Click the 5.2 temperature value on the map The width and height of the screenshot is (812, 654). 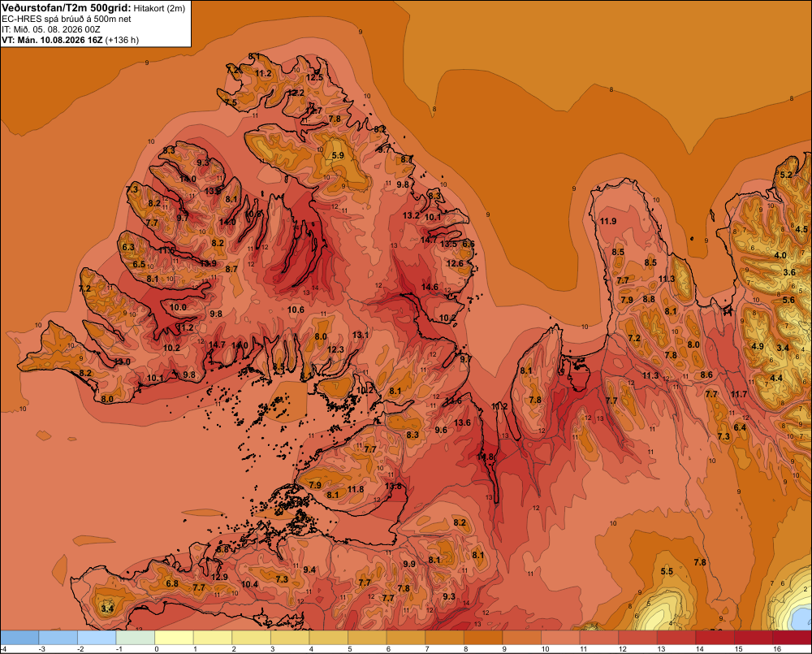[x=786, y=175]
